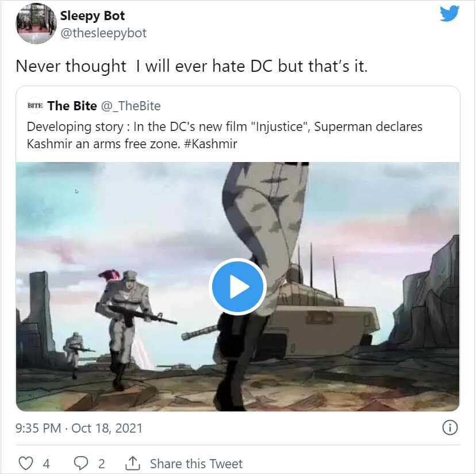Click the #Kashmir hashtag

(x=210, y=143)
